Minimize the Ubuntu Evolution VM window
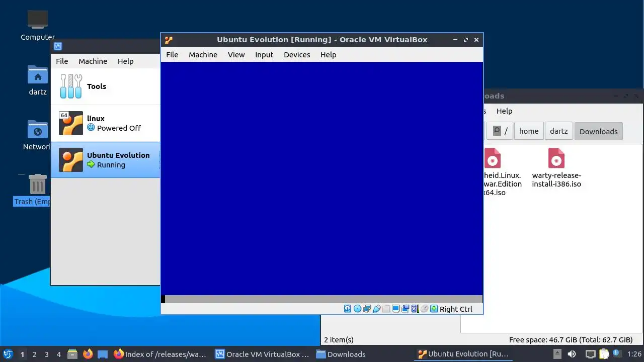 [455, 40]
